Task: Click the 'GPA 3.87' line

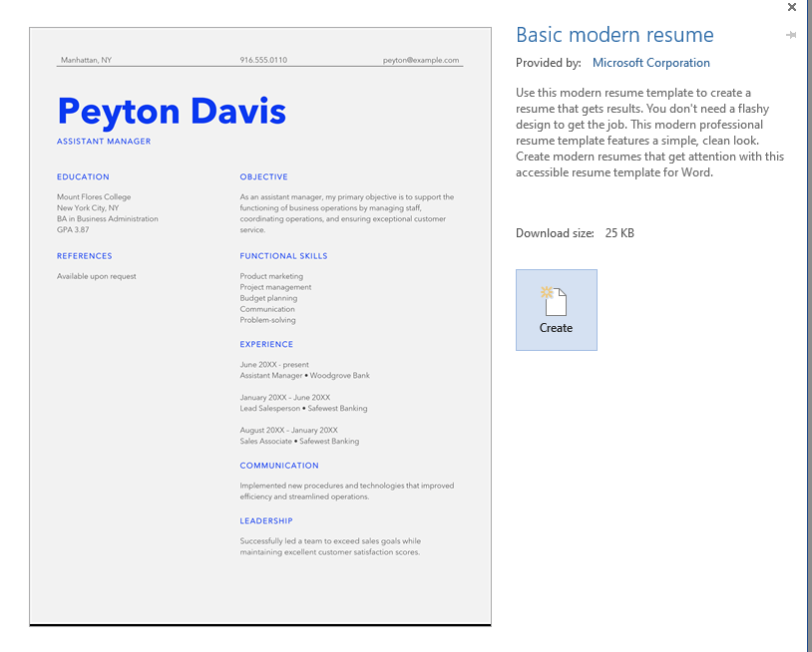Action: (x=73, y=229)
